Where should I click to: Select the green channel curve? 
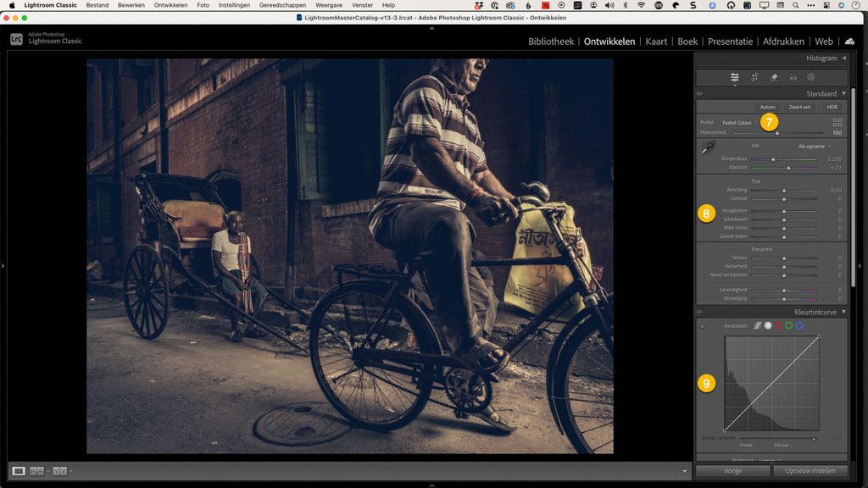789,325
